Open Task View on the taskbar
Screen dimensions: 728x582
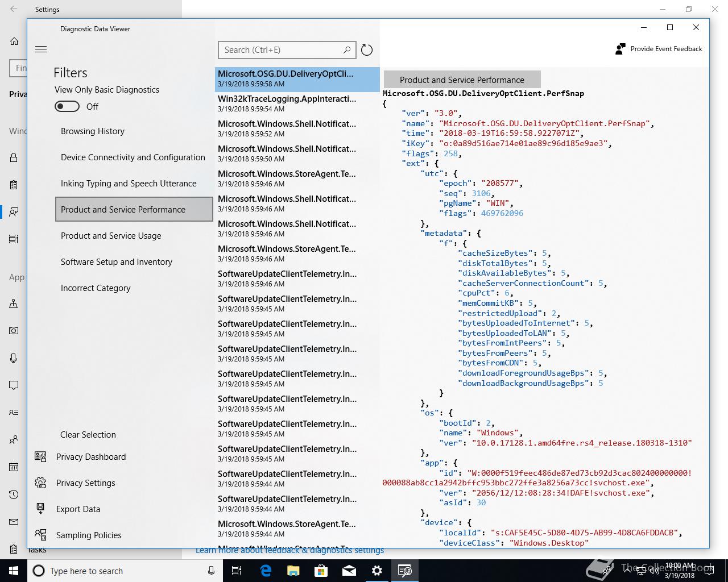pyautogui.click(x=237, y=571)
